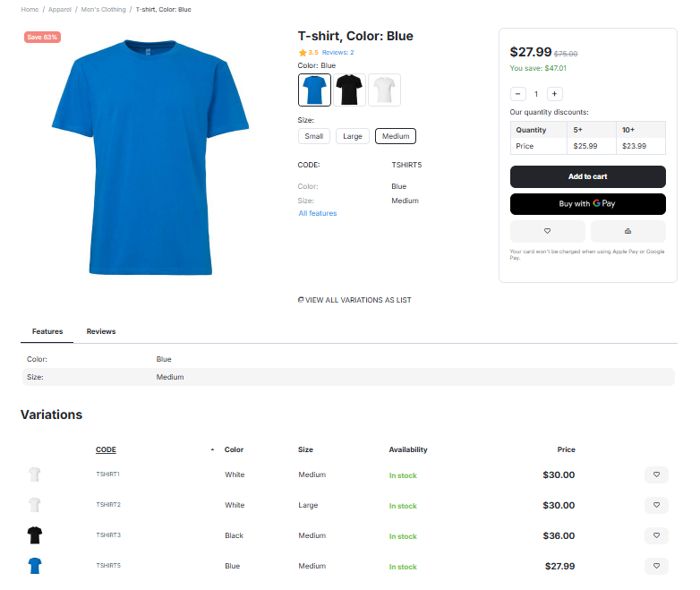Click the $23.99 discount price for 10+
700x590 pixels.
pos(634,146)
